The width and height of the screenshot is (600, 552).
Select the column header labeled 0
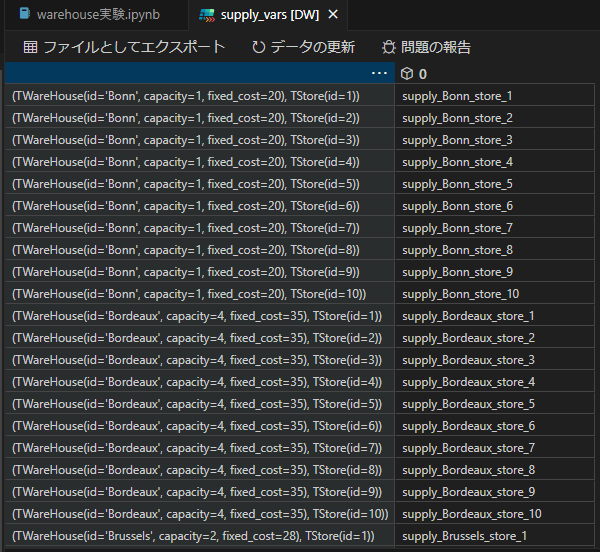click(494, 73)
